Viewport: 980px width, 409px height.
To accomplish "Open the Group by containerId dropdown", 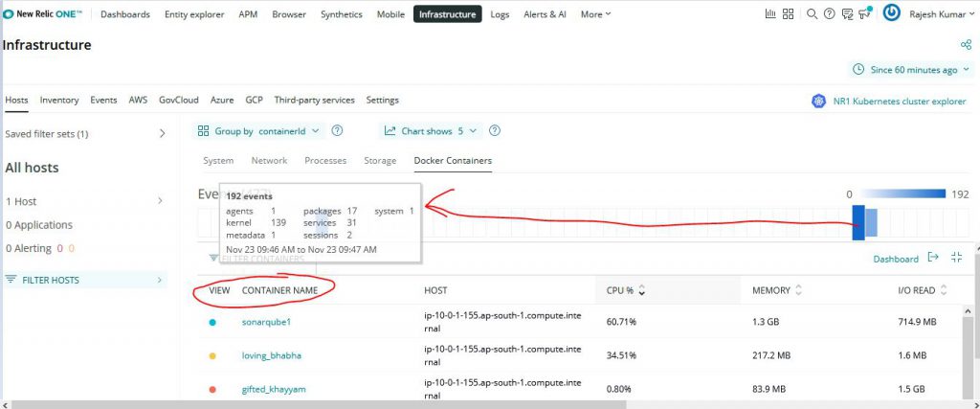I will (x=258, y=131).
